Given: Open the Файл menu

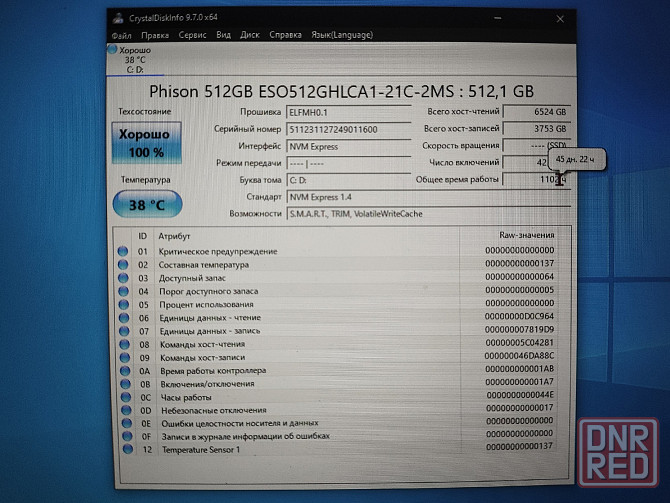Looking at the screenshot, I should (x=122, y=35).
